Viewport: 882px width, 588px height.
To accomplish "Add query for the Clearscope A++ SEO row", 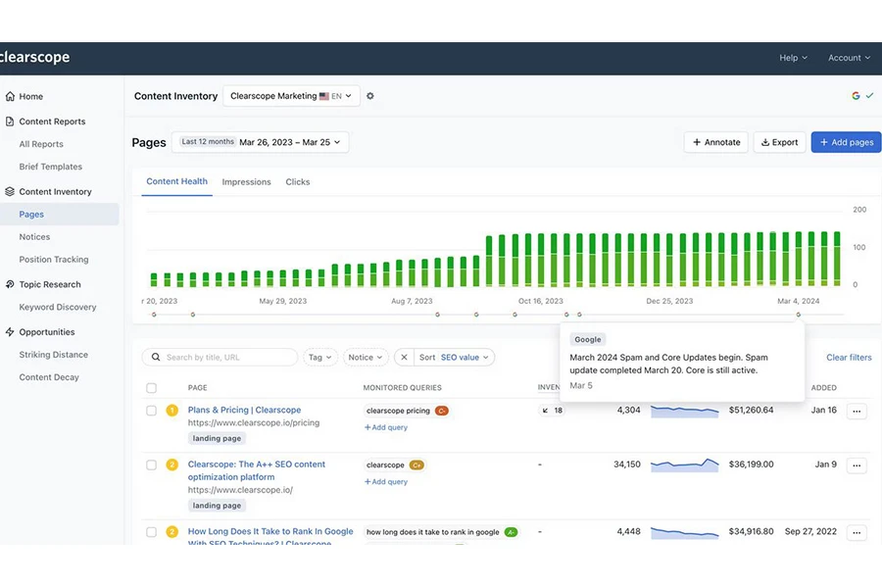I will (x=386, y=481).
